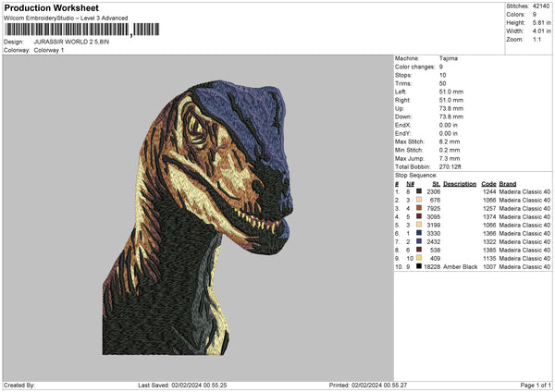Click the Trims value '50'
Image resolution: width=555 pixels, height=392 pixels.
tap(442, 83)
